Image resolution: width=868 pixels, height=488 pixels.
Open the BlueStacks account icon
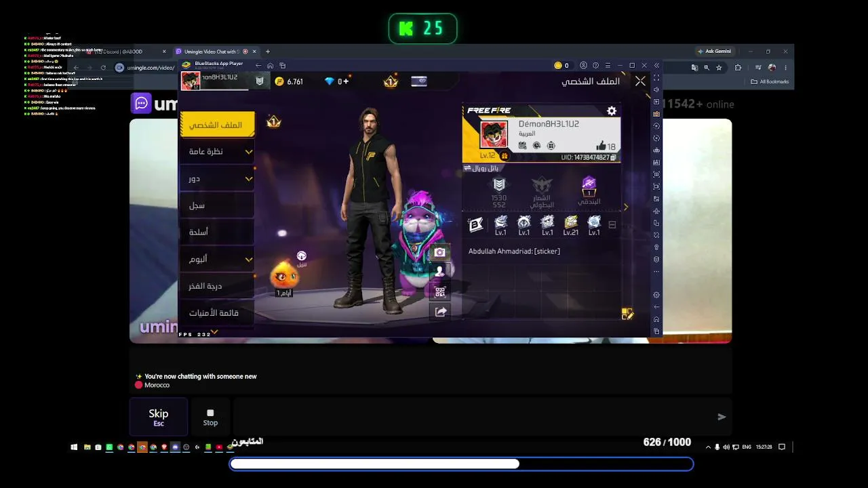(x=584, y=66)
